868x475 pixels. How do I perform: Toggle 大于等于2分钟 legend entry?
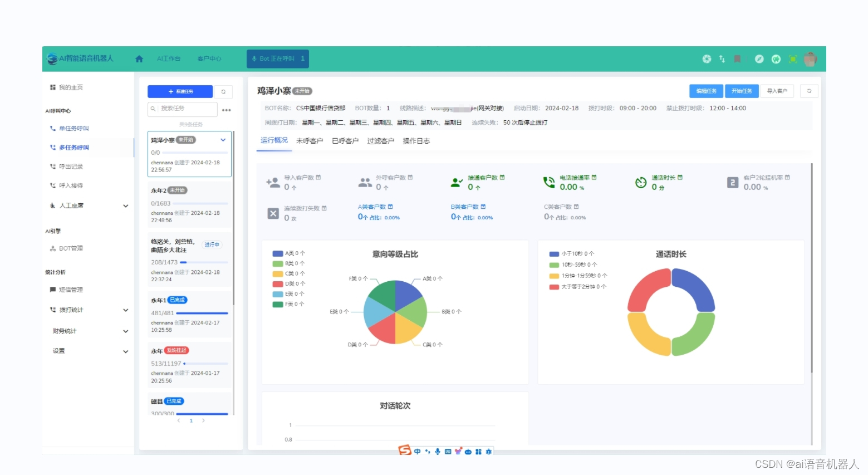click(x=577, y=287)
